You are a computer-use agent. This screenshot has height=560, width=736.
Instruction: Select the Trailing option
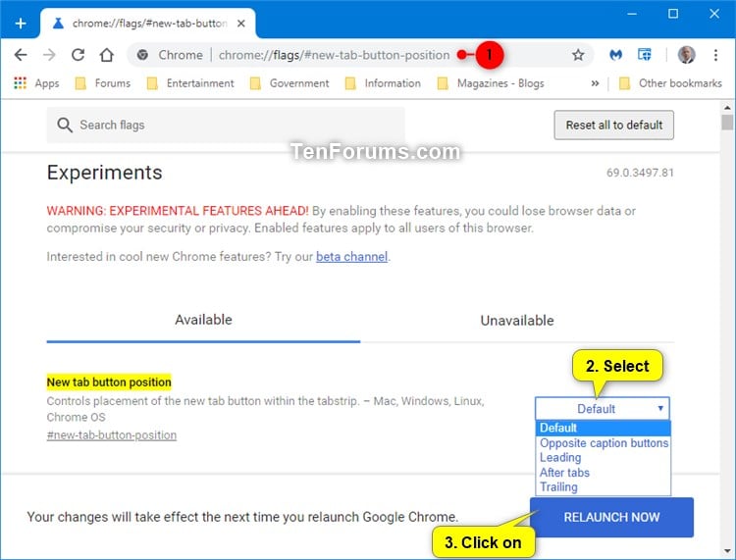click(604, 486)
